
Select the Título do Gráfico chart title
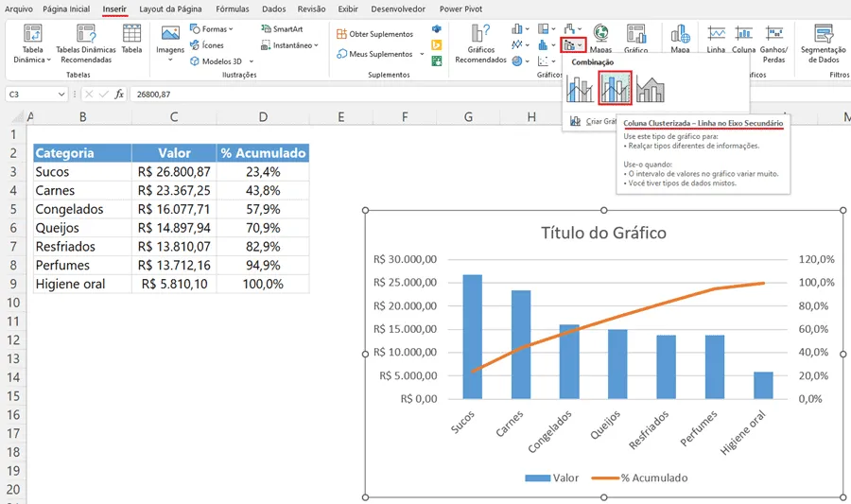click(x=603, y=233)
